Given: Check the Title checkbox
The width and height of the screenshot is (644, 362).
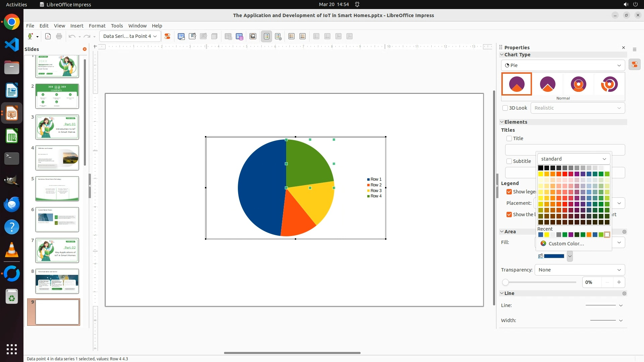Looking at the screenshot, I should 509,138.
